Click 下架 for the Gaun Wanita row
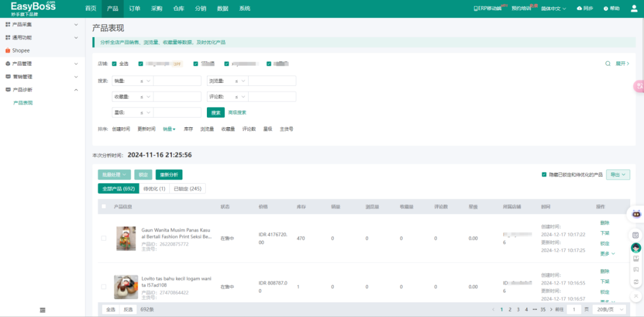Screen dimensions: 644x317 605,233
